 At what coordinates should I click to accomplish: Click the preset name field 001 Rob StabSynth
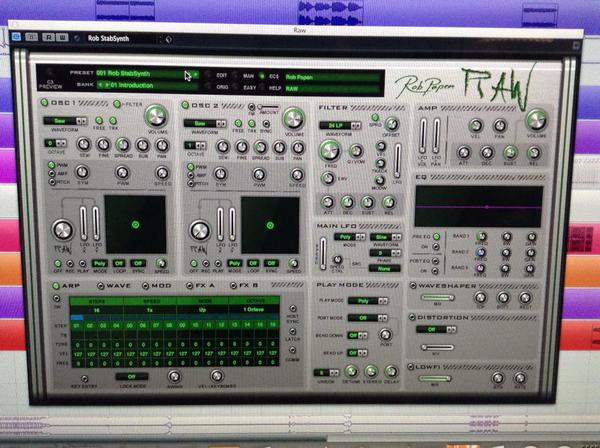click(x=140, y=73)
